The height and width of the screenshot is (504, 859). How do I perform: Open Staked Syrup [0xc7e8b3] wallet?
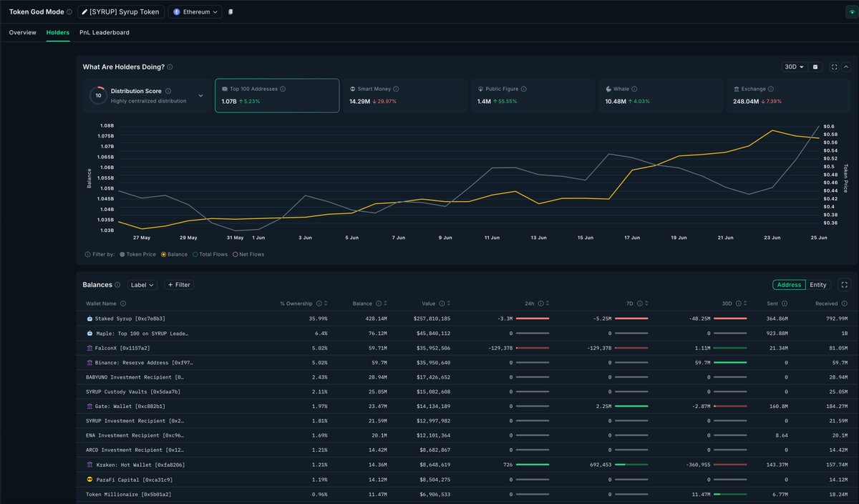coord(130,319)
